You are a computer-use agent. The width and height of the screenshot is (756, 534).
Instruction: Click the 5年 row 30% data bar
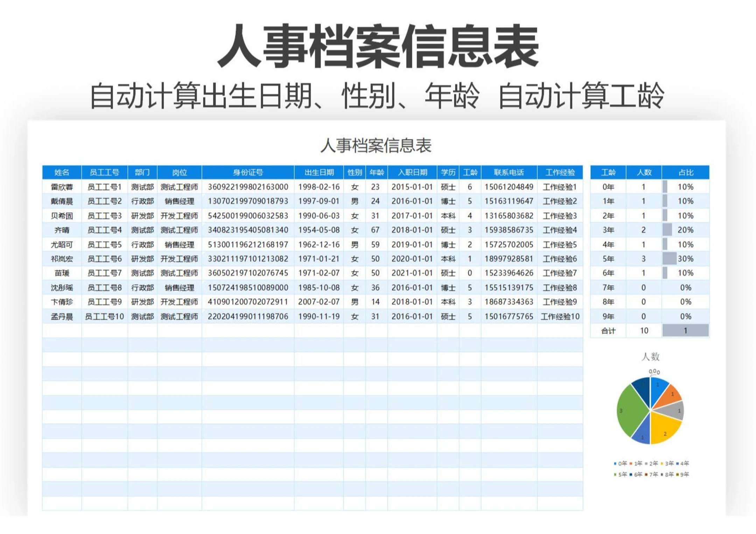tap(670, 259)
